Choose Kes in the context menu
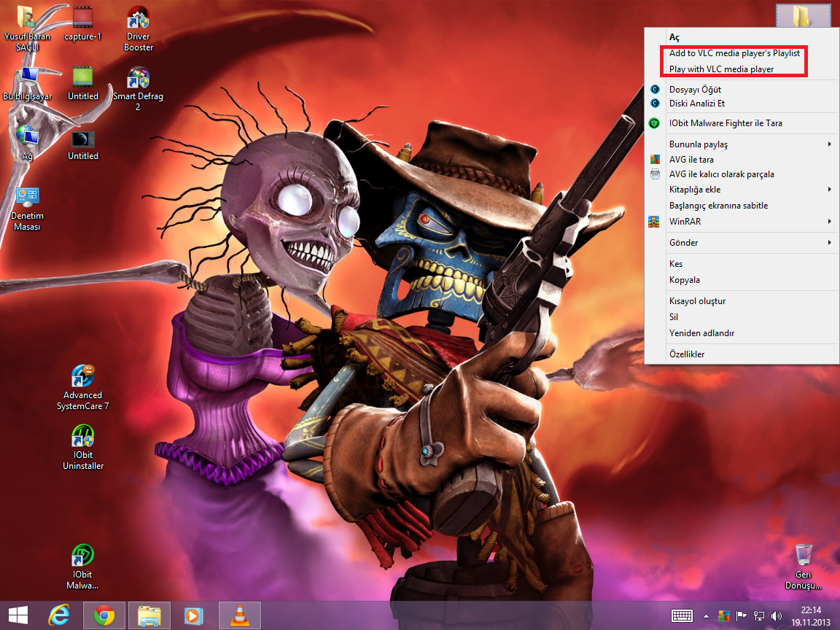The height and width of the screenshot is (630, 840). click(x=742, y=264)
